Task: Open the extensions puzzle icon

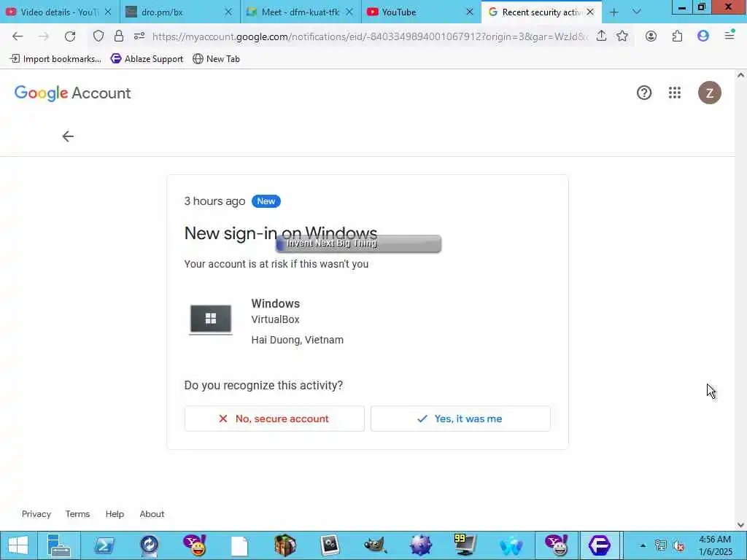Action: coord(677,36)
